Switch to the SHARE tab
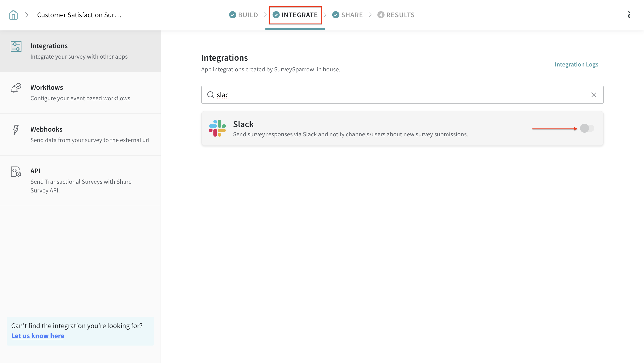The image size is (644, 363). (x=347, y=15)
